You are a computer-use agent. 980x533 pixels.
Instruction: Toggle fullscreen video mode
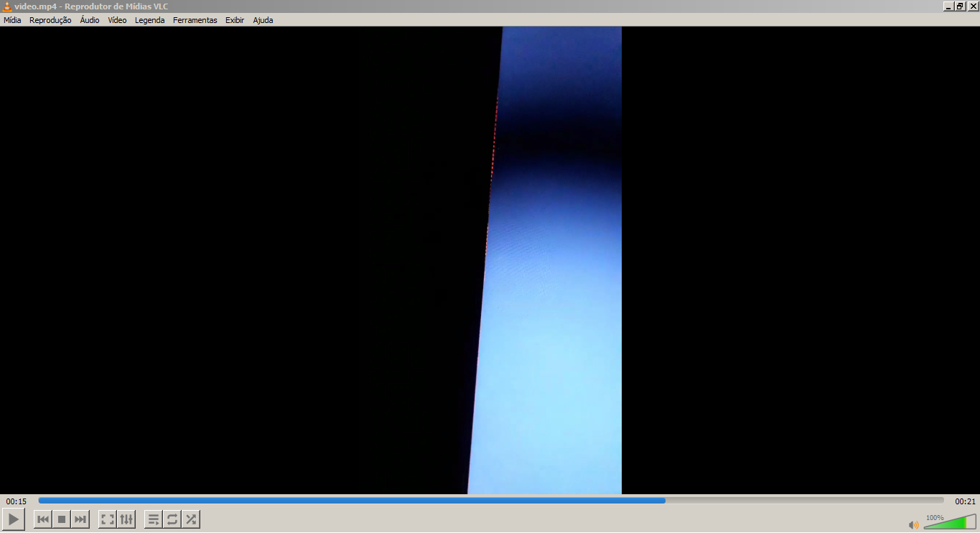point(108,519)
